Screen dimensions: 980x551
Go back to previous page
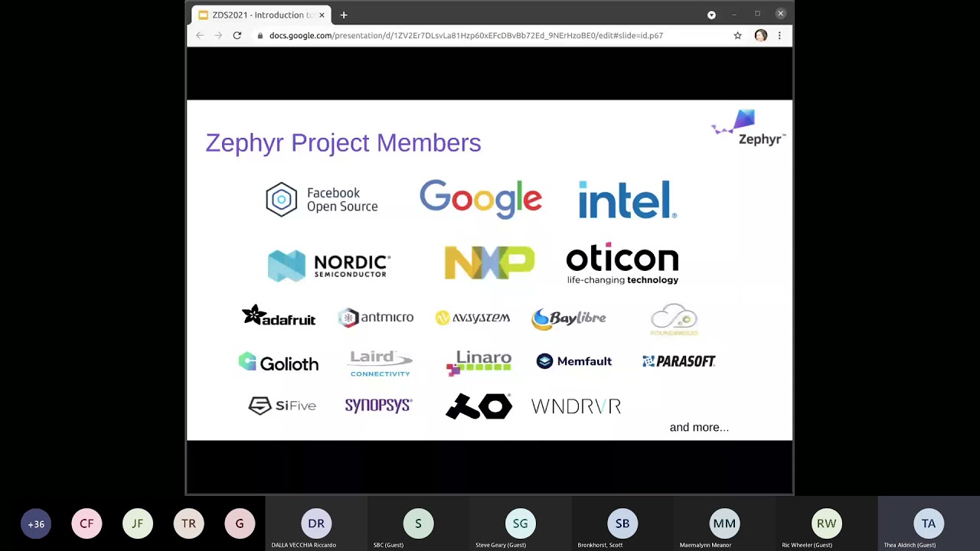[x=200, y=35]
